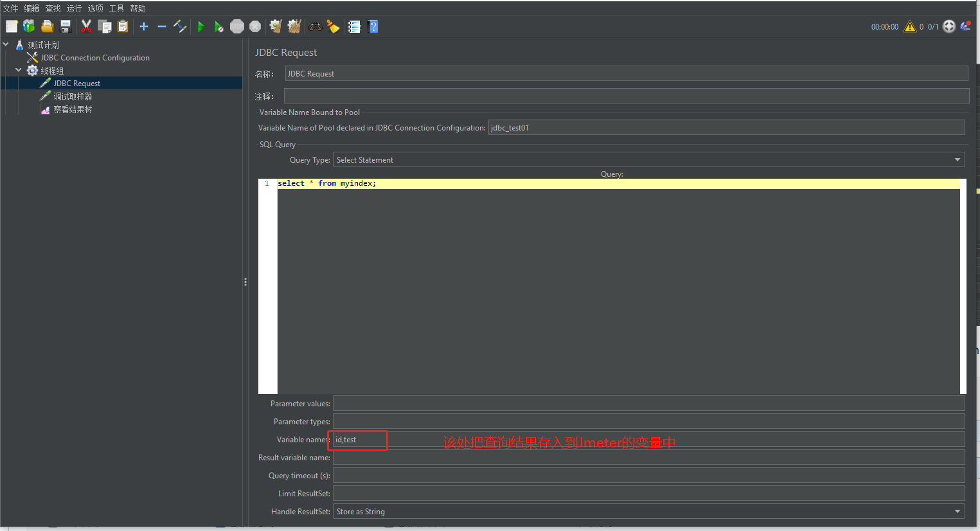
Task: Open the Function Helper list icon
Action: 354,26
